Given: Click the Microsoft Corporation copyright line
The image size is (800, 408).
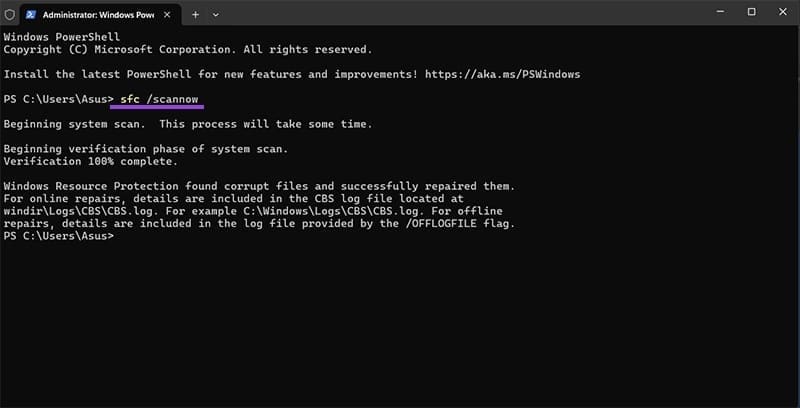Looking at the screenshot, I should (x=188, y=49).
